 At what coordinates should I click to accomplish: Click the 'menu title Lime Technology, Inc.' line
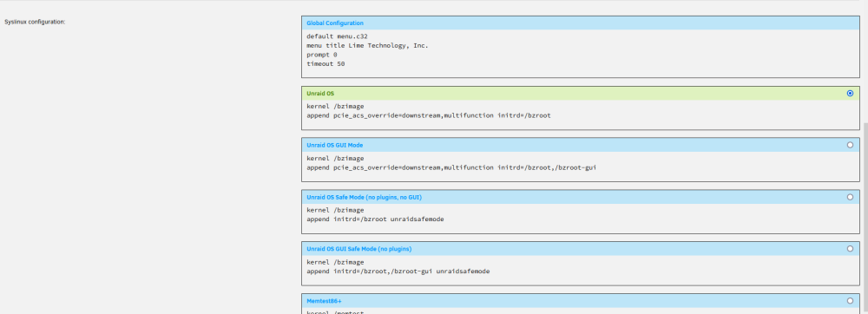point(367,45)
